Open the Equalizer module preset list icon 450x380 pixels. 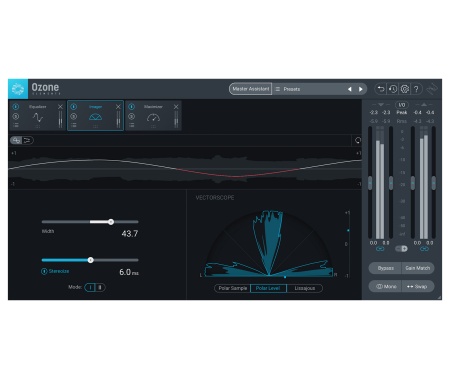point(16,125)
